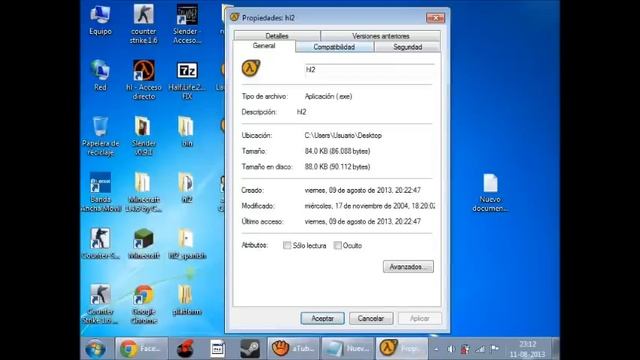Select the General tab
This screenshot has height=360, width=640.
(264, 46)
